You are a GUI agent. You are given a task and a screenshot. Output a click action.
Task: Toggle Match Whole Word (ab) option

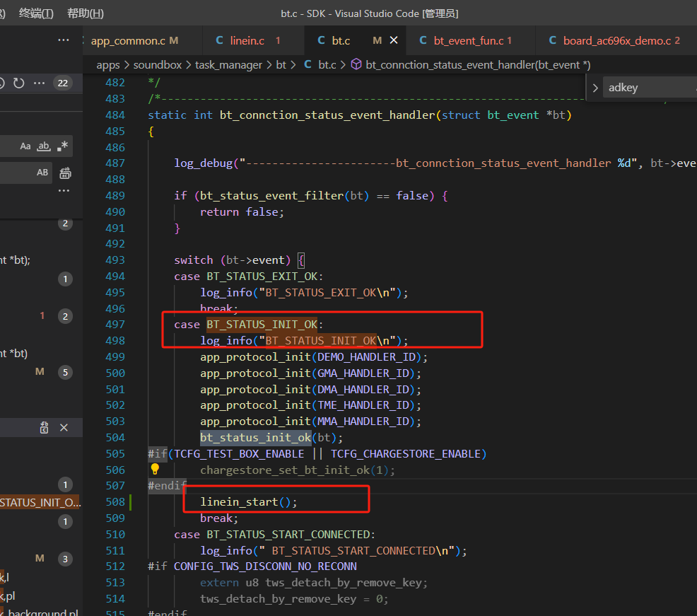point(44,146)
